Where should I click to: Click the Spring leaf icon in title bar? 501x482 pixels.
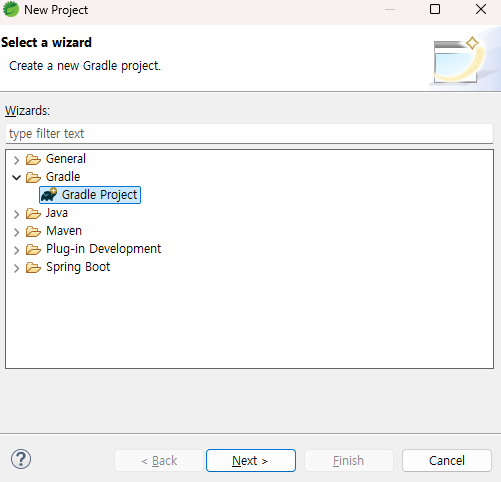pyautogui.click(x=11, y=9)
